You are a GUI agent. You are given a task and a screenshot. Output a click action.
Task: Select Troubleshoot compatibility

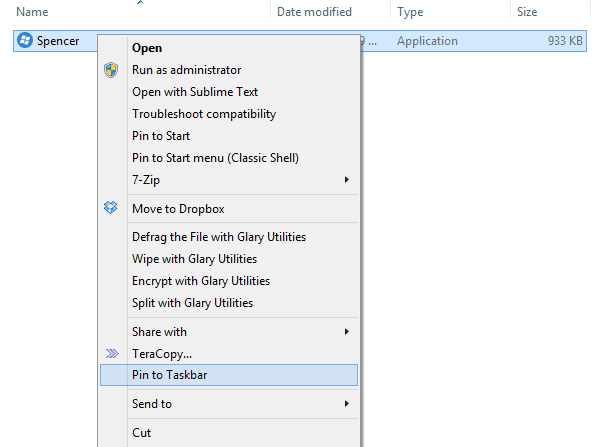229,114
